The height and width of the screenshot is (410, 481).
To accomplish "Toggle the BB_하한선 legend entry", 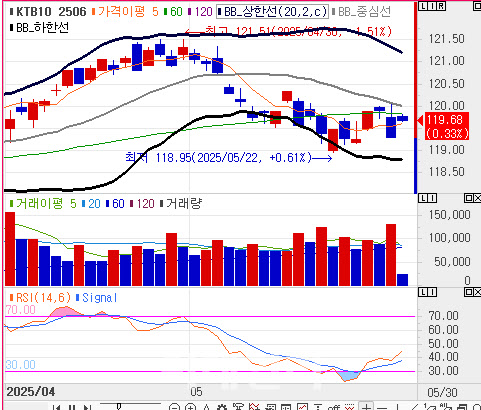I will tap(39, 27).
